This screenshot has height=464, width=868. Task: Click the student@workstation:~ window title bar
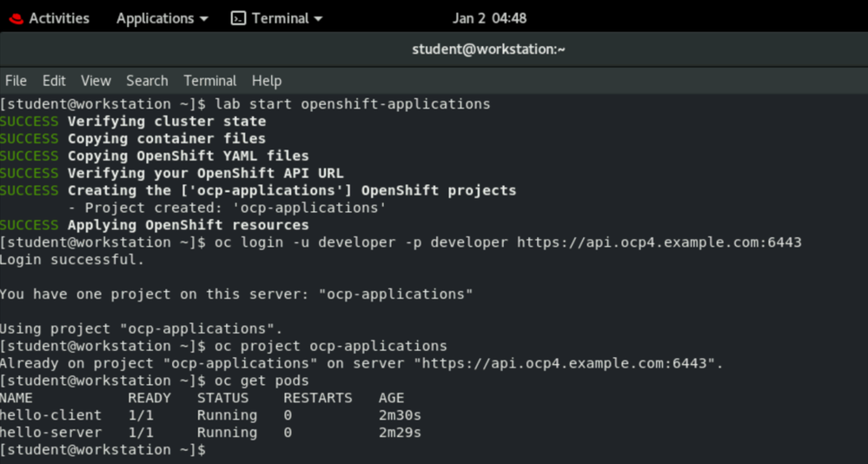click(x=488, y=50)
